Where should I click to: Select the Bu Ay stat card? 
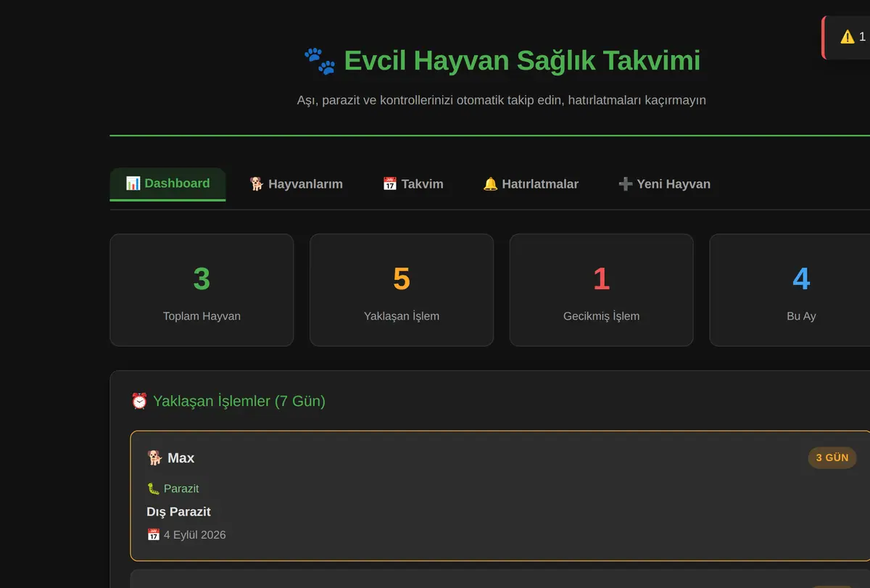[790, 290]
